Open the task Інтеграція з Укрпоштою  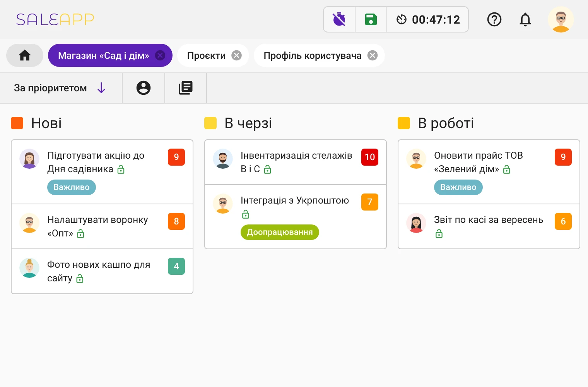pyautogui.click(x=296, y=217)
